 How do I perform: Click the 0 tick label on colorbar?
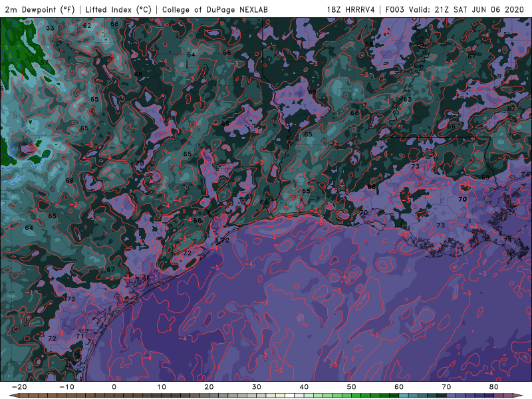tap(114, 387)
